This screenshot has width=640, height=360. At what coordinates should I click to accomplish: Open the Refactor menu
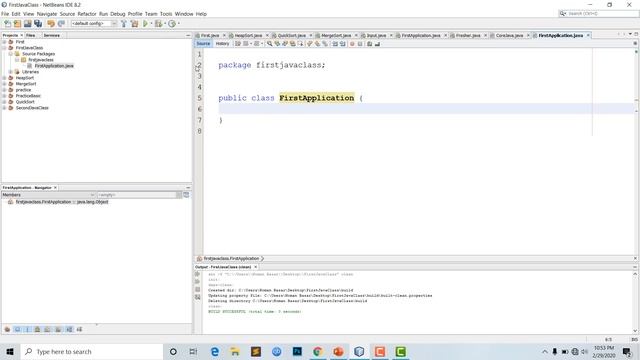coord(87,14)
